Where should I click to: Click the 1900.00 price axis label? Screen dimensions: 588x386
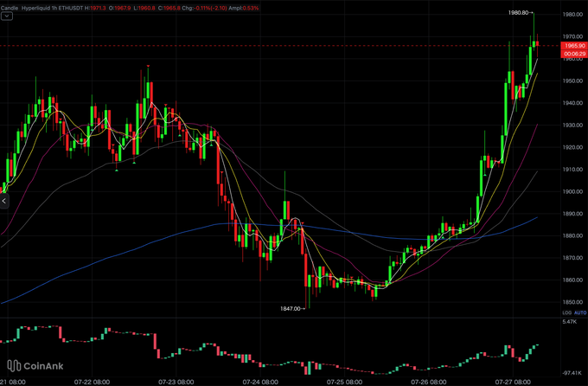coord(572,191)
